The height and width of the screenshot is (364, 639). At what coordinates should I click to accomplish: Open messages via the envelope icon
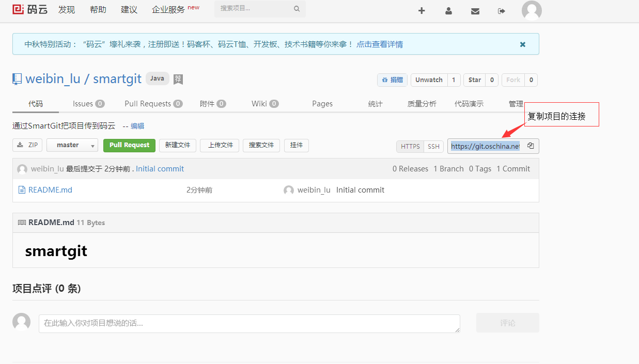[475, 11]
